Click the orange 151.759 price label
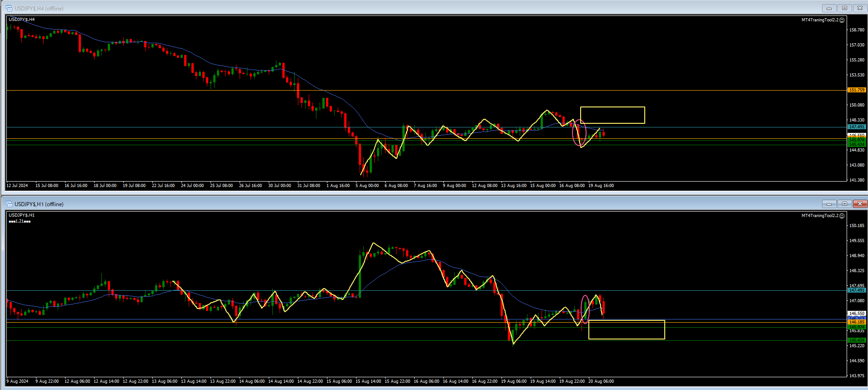This screenshot has width=868, height=390. pyautogui.click(x=857, y=90)
